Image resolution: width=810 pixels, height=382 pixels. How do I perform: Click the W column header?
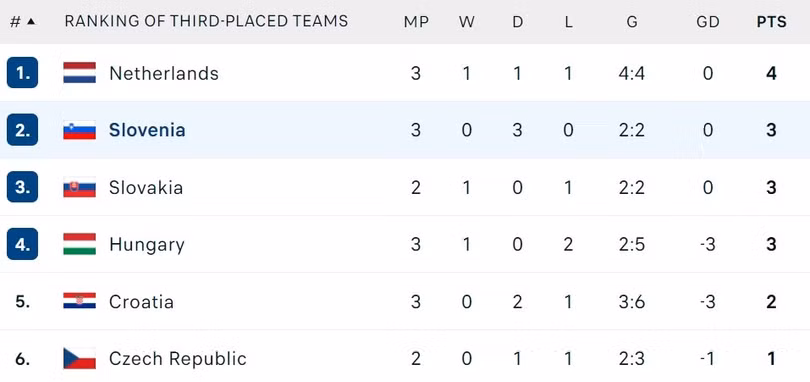tap(466, 22)
